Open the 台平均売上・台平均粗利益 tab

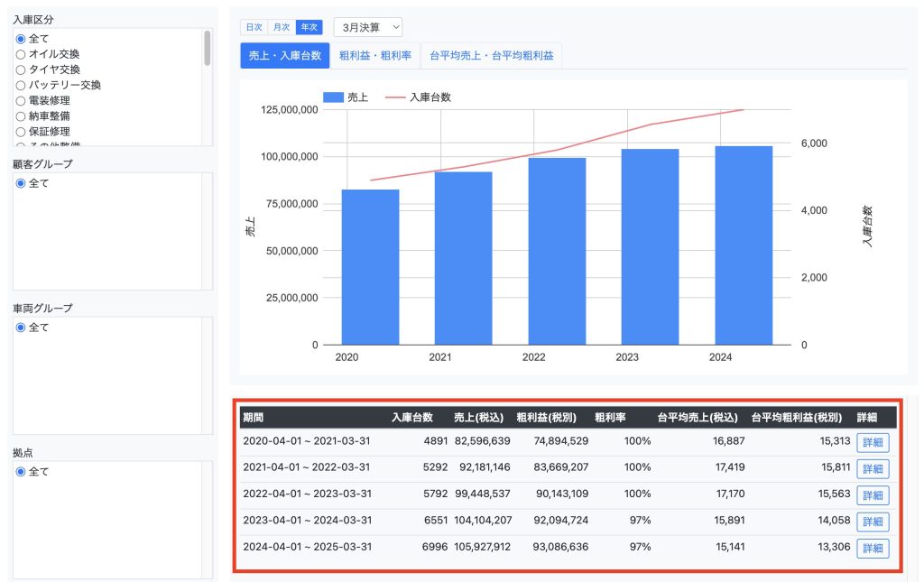(491, 56)
